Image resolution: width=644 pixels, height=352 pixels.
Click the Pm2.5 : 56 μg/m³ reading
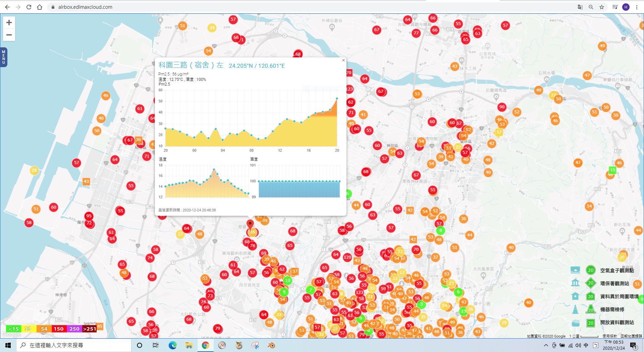click(173, 74)
